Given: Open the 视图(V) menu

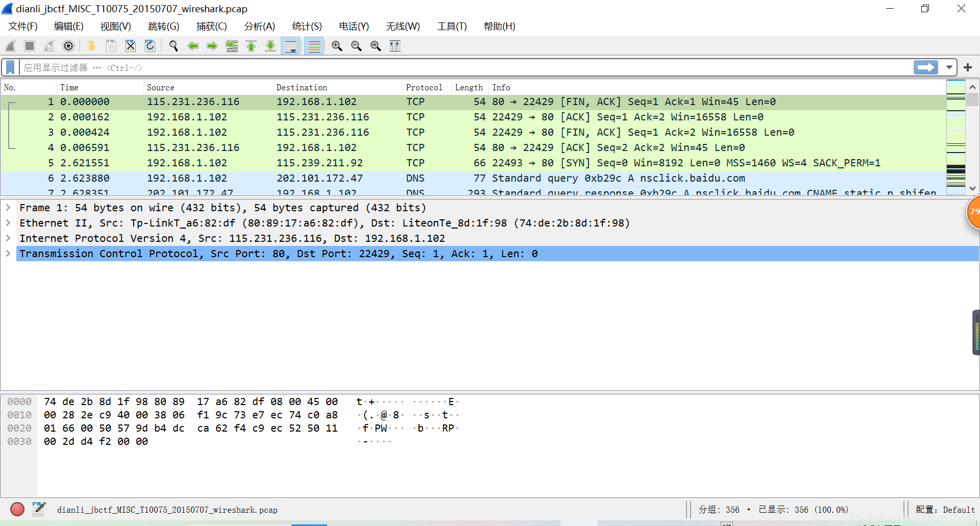Looking at the screenshot, I should [x=115, y=27].
